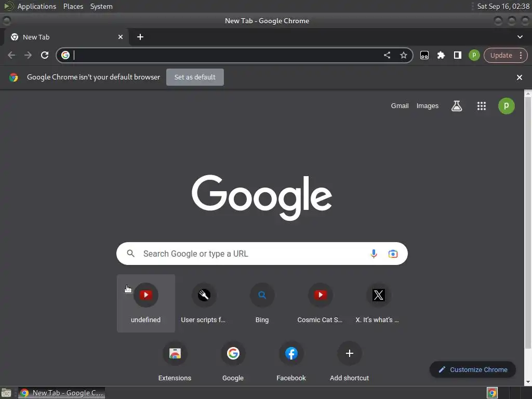Open the X shortcut tile
The image size is (532, 399).
point(378,303)
